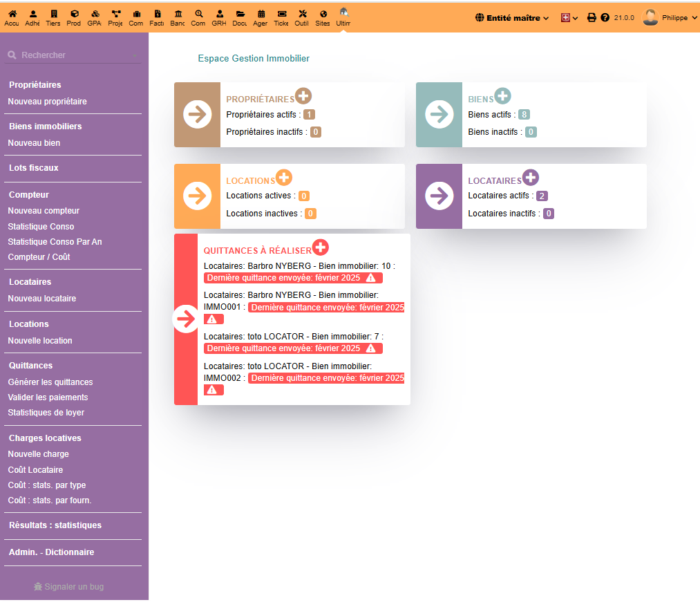Click Nouveau compteur link

click(x=44, y=210)
